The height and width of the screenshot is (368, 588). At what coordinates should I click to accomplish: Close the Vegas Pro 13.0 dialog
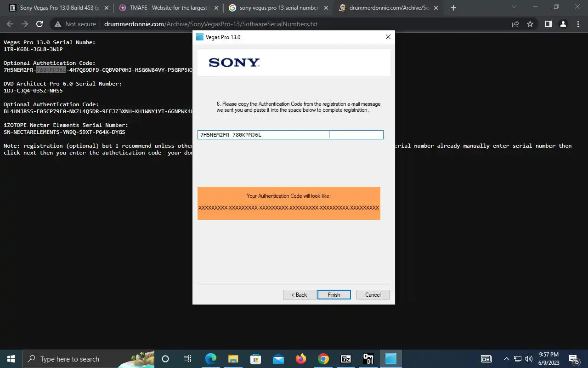388,37
